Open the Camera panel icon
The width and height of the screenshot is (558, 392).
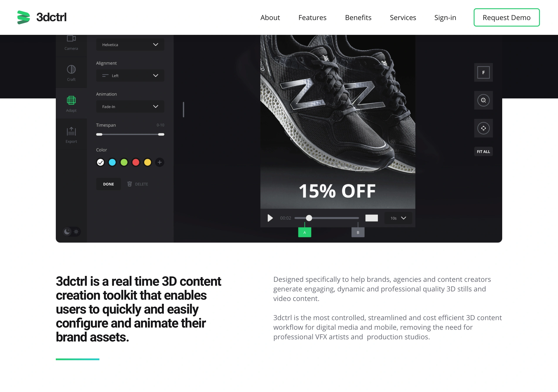coord(71,38)
